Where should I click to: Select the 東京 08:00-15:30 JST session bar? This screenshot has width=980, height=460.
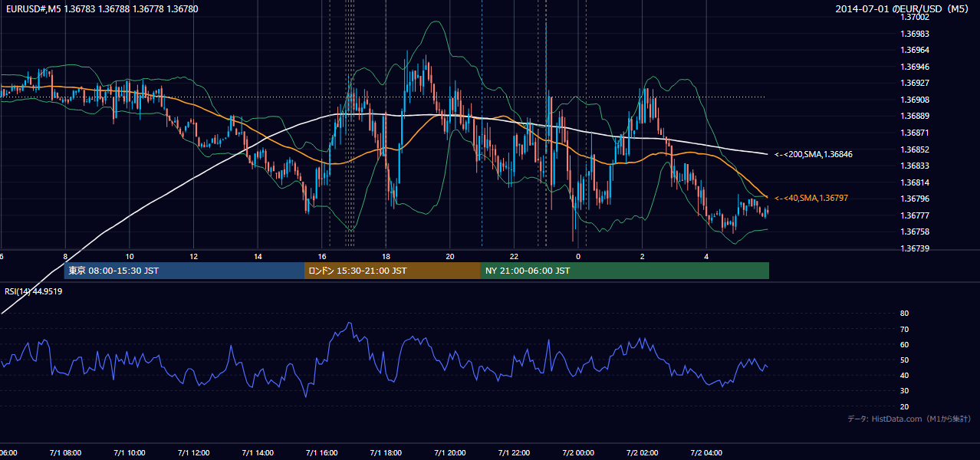(184, 271)
